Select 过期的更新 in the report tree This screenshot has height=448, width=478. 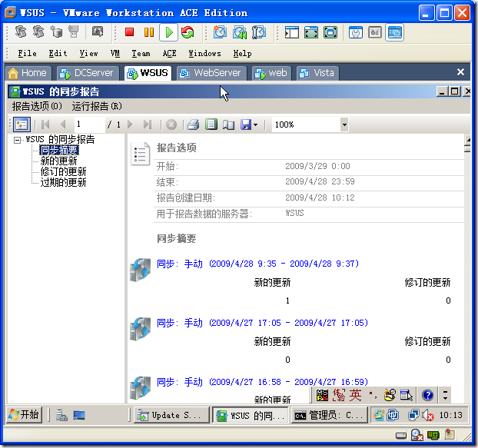coord(64,182)
